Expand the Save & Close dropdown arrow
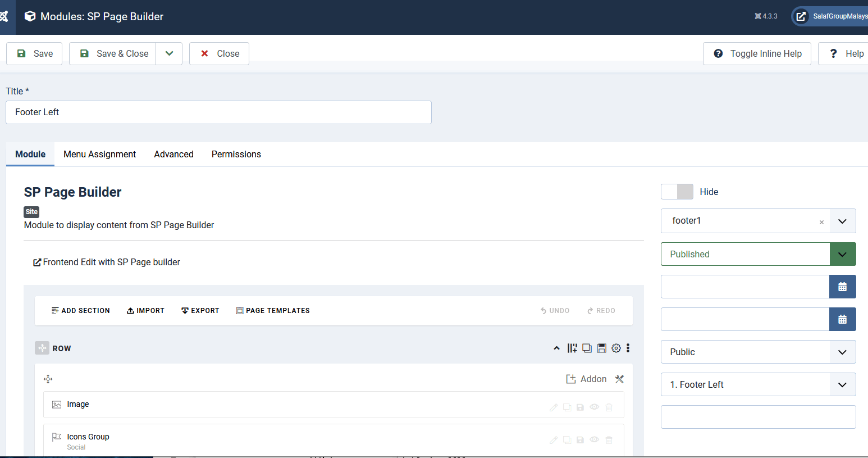Image resolution: width=868 pixels, height=458 pixels. click(169, 54)
